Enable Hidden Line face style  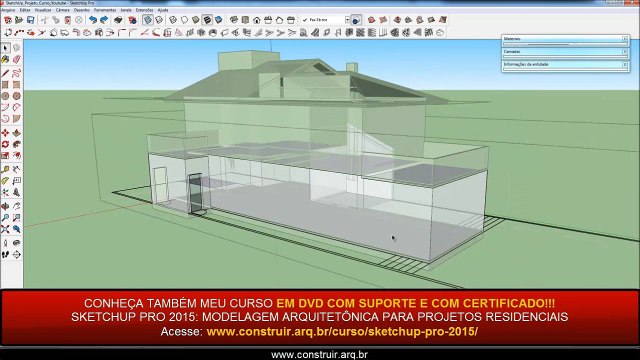(x=184, y=20)
